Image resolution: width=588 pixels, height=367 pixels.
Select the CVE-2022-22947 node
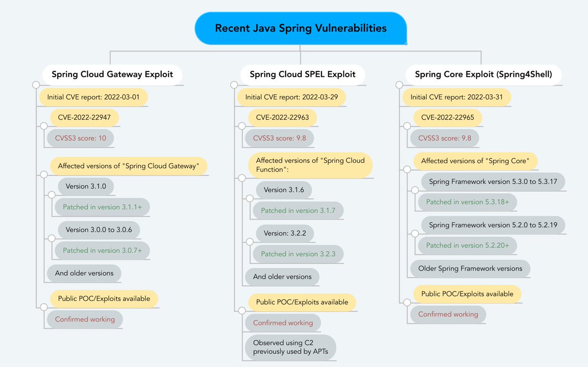85,118
